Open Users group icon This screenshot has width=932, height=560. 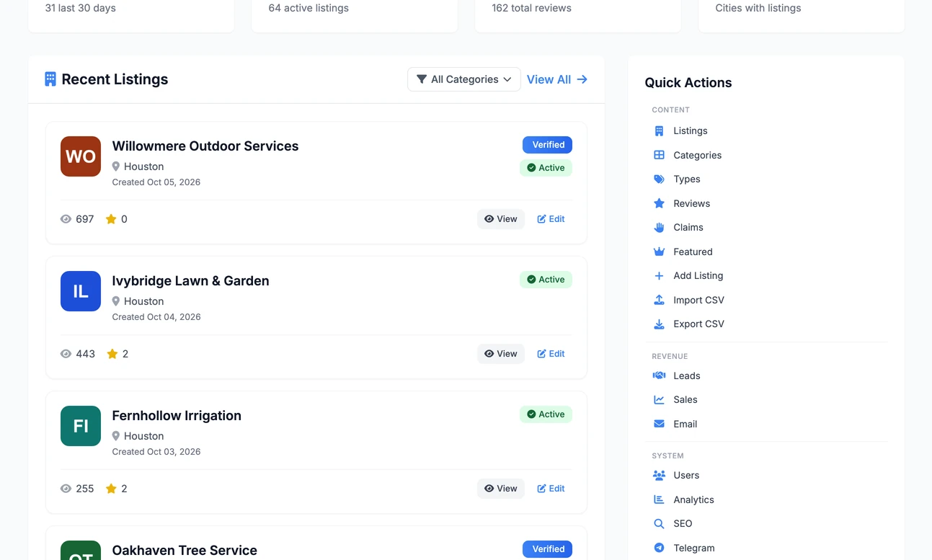pyautogui.click(x=659, y=475)
